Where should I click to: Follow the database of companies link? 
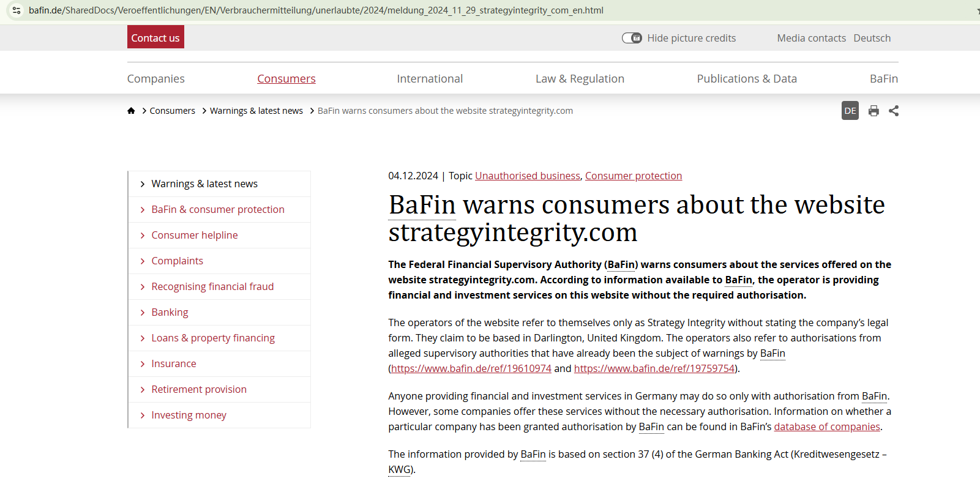[826, 426]
